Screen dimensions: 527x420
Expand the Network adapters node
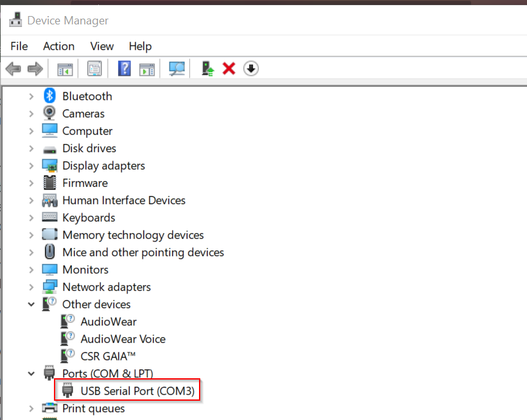[x=31, y=287]
